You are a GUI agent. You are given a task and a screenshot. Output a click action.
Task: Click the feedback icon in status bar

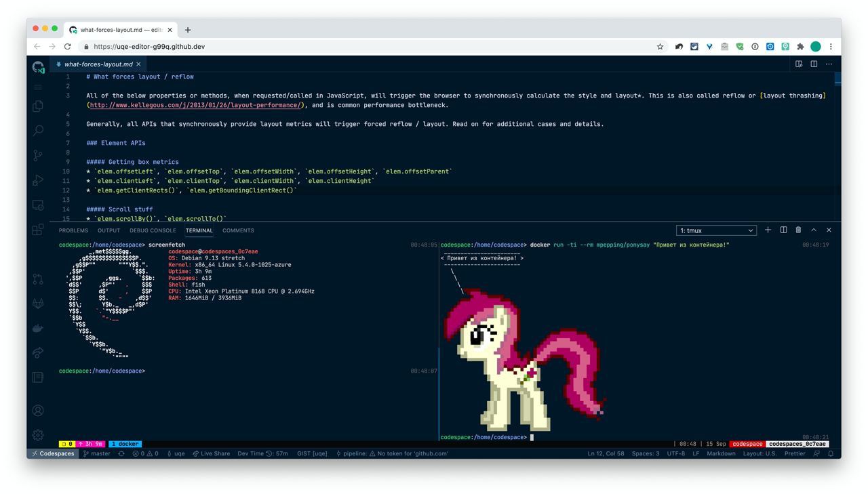(x=816, y=453)
